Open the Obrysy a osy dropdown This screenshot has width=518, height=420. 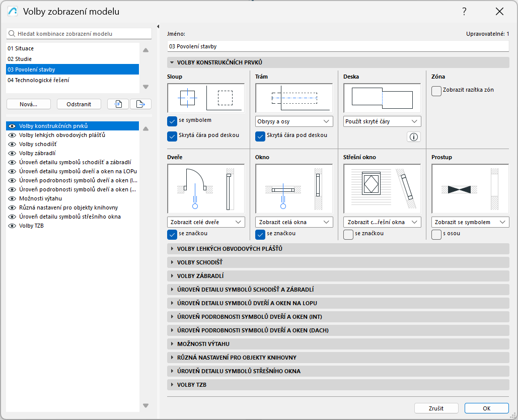pos(293,121)
